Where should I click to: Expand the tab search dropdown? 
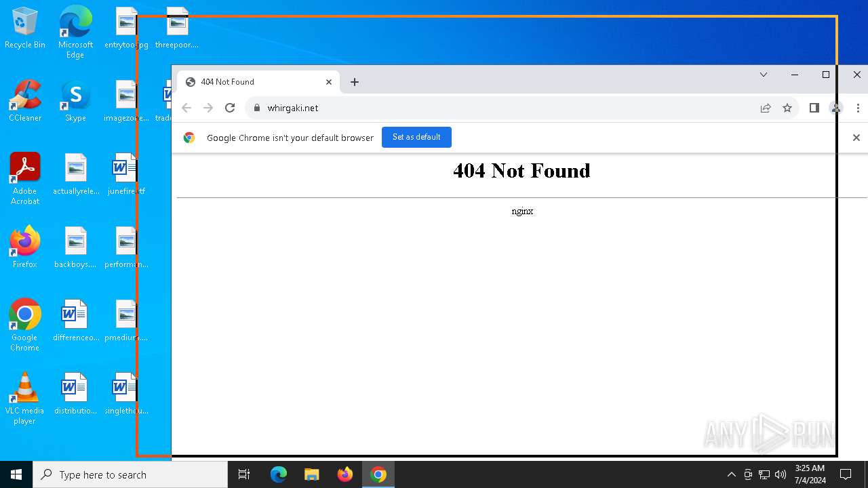point(764,75)
